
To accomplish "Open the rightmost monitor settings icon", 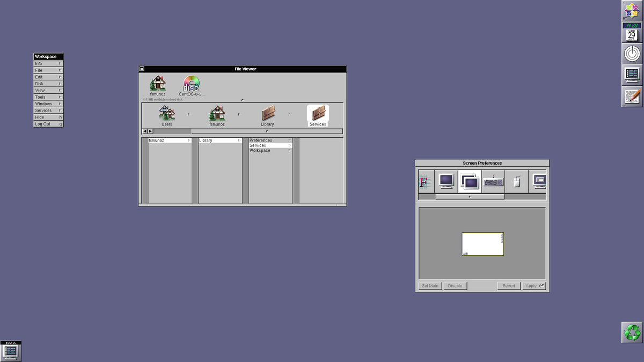I will coord(538,181).
